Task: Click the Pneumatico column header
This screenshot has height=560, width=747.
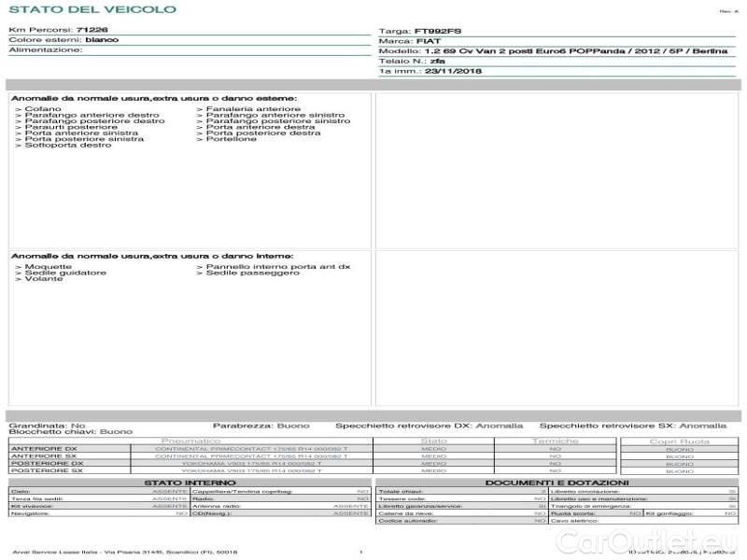Action: [190, 441]
